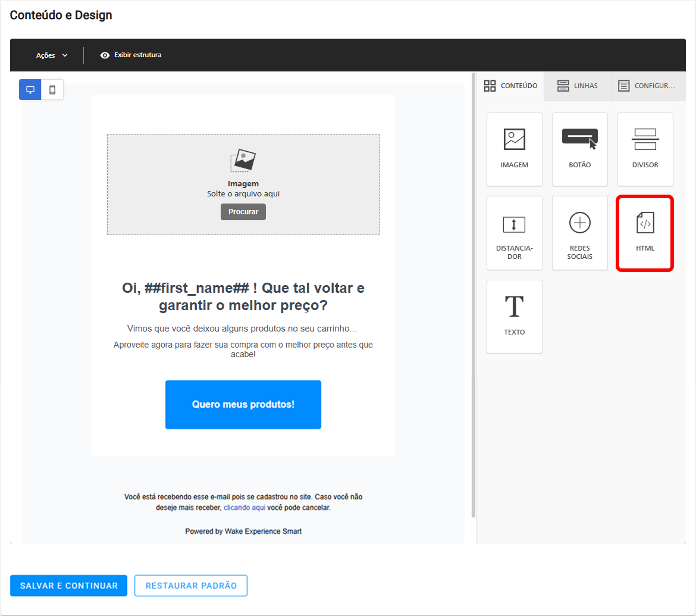Viewport: 696px width, 616px height.
Task: Select the 'Vimos que você deixou' paragraph
Action: (242, 329)
